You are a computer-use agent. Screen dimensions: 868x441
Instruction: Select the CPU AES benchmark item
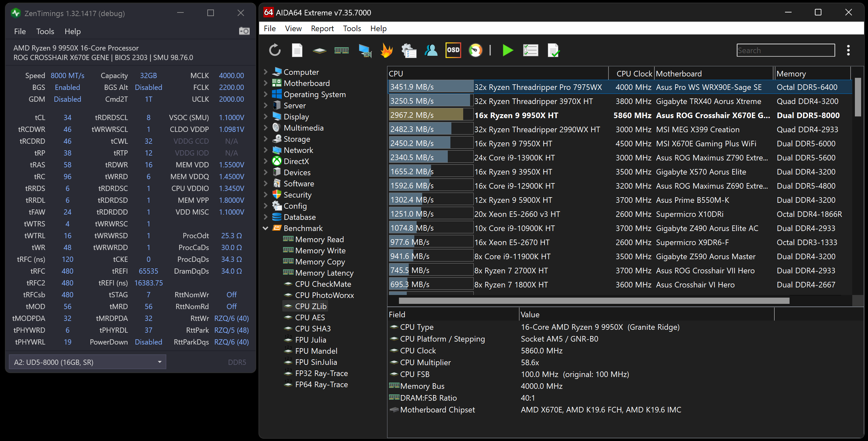tap(310, 317)
